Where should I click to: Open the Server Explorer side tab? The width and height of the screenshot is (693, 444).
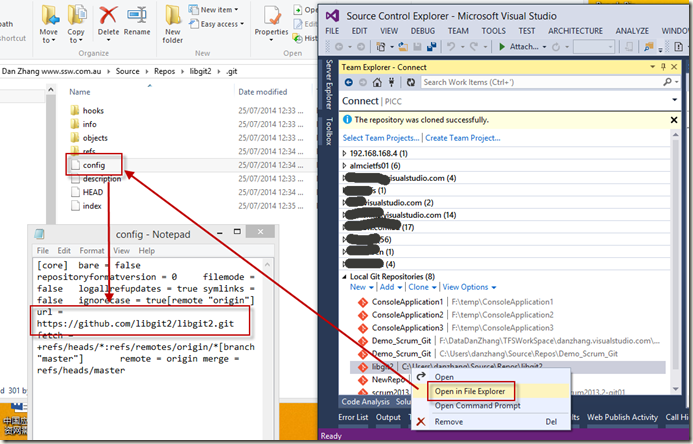(x=329, y=84)
